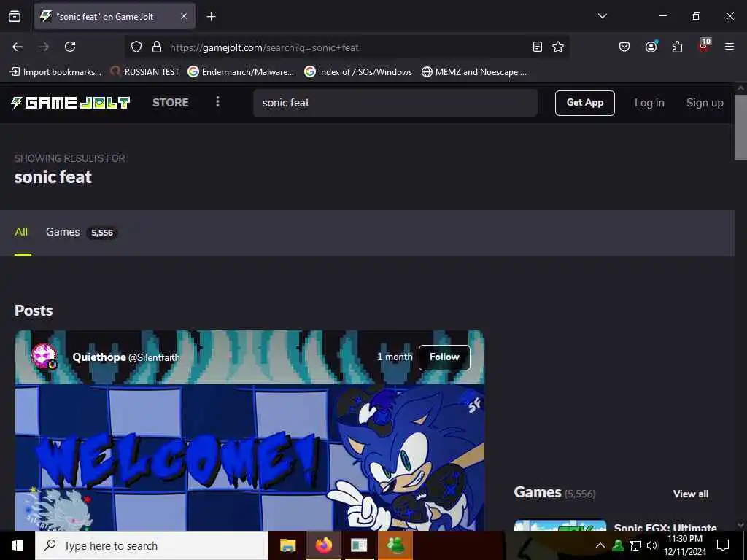Open the clock showing 11:30 PM
747x560 pixels.
coord(685,545)
